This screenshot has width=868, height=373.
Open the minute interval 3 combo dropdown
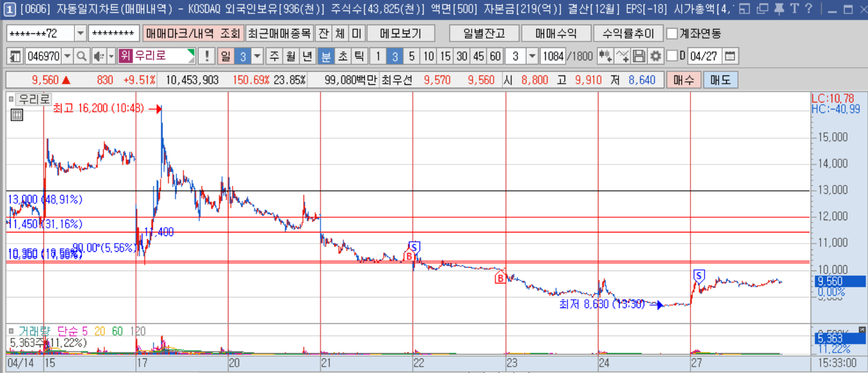click(532, 56)
